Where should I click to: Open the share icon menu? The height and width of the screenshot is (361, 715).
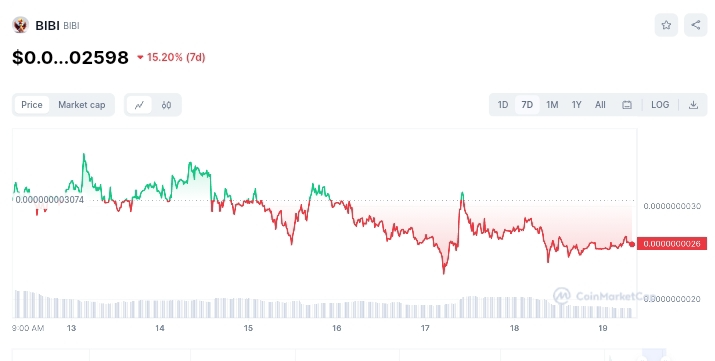tap(695, 25)
